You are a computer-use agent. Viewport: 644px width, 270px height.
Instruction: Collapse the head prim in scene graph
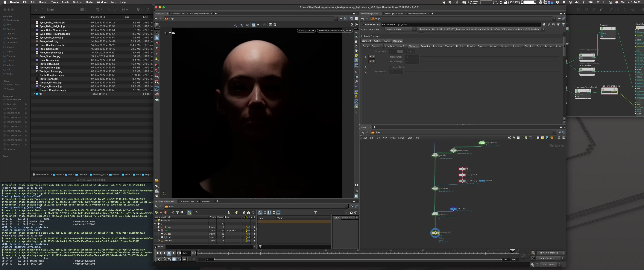pyautogui.click(x=159, y=230)
